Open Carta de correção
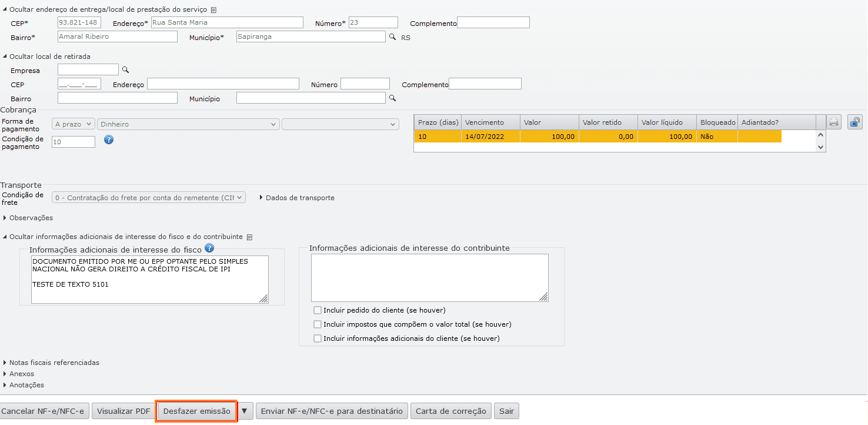The height and width of the screenshot is (425, 868). point(451,411)
